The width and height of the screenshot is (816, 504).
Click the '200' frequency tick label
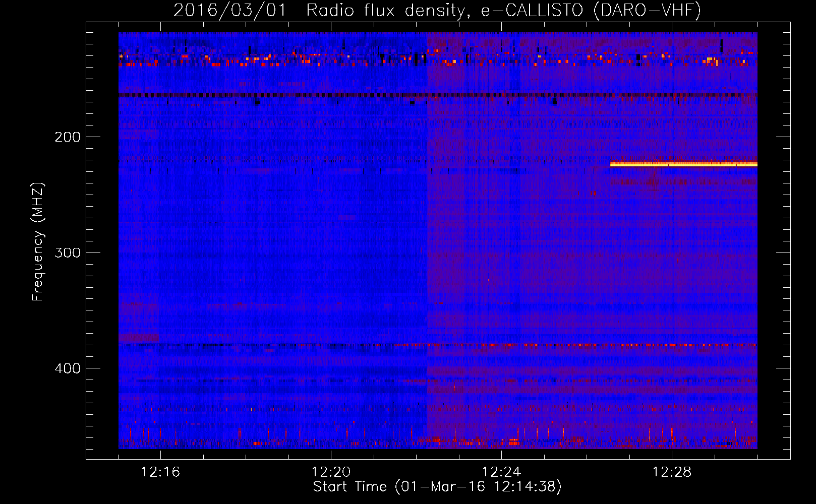click(68, 137)
